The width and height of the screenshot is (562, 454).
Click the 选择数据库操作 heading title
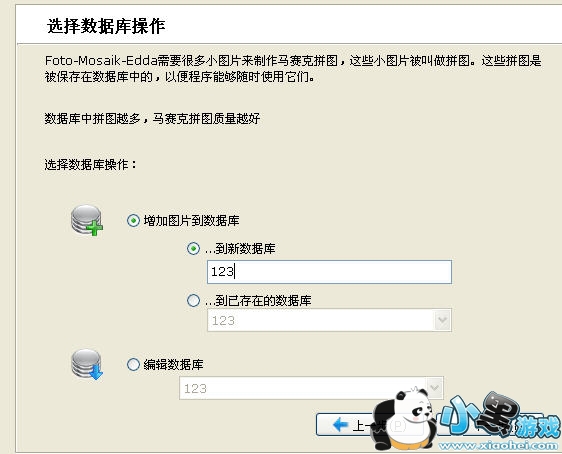106,27
